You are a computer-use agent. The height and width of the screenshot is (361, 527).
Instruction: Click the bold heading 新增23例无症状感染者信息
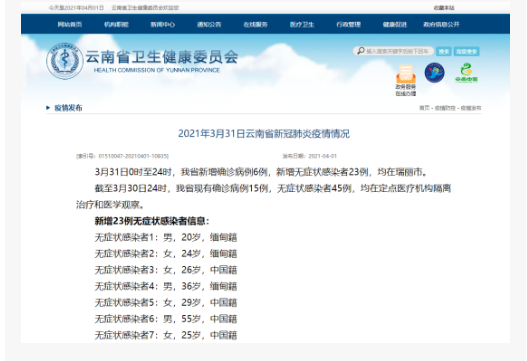152,221
